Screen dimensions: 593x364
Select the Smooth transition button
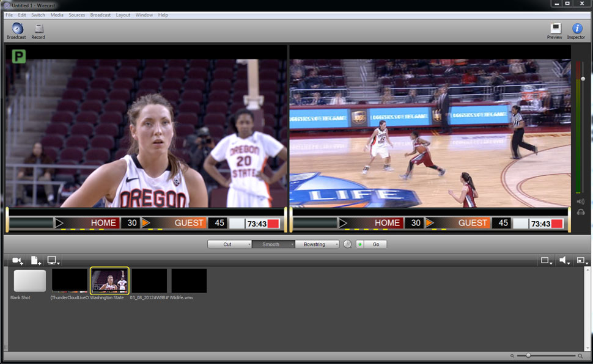click(271, 244)
